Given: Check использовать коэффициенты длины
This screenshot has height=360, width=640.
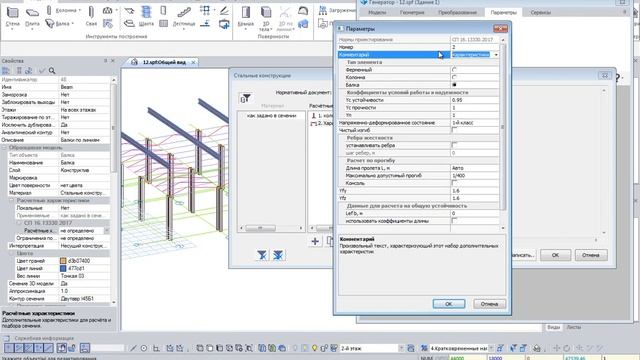Looking at the screenshot, I should click(454, 221).
